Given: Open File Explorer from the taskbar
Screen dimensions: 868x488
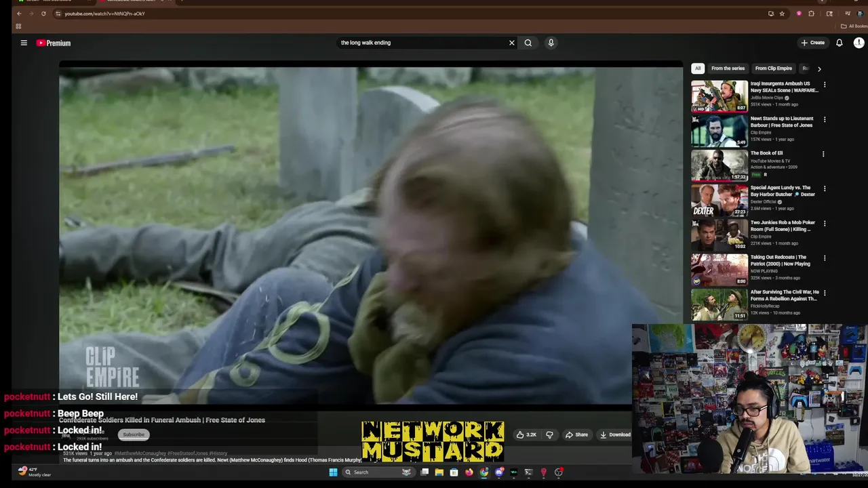Looking at the screenshot, I should 439,472.
